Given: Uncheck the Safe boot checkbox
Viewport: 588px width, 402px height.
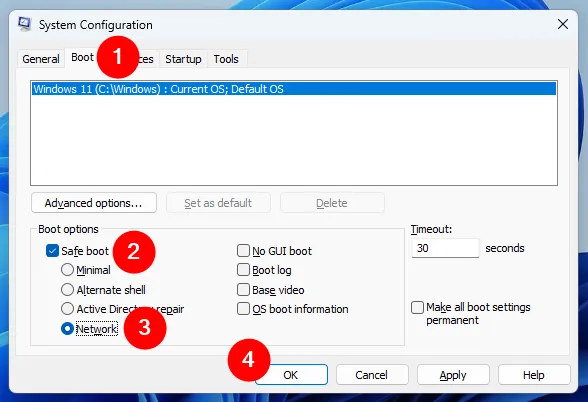Looking at the screenshot, I should 52,250.
